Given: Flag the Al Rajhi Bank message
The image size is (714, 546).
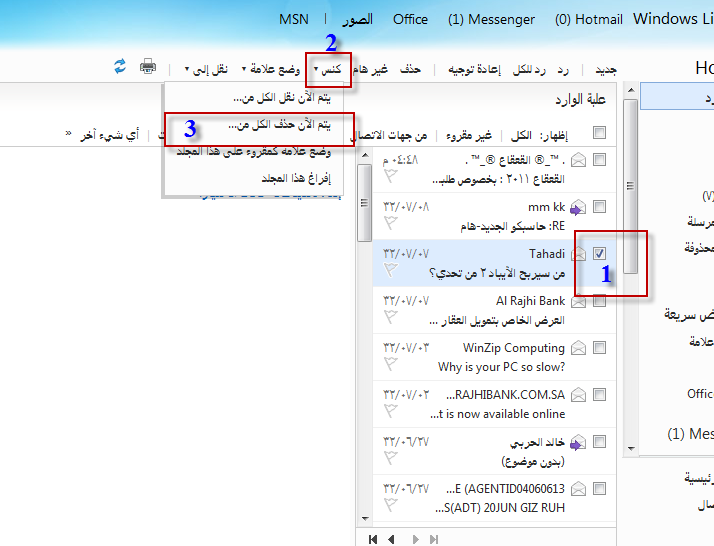Looking at the screenshot, I should [x=391, y=317].
